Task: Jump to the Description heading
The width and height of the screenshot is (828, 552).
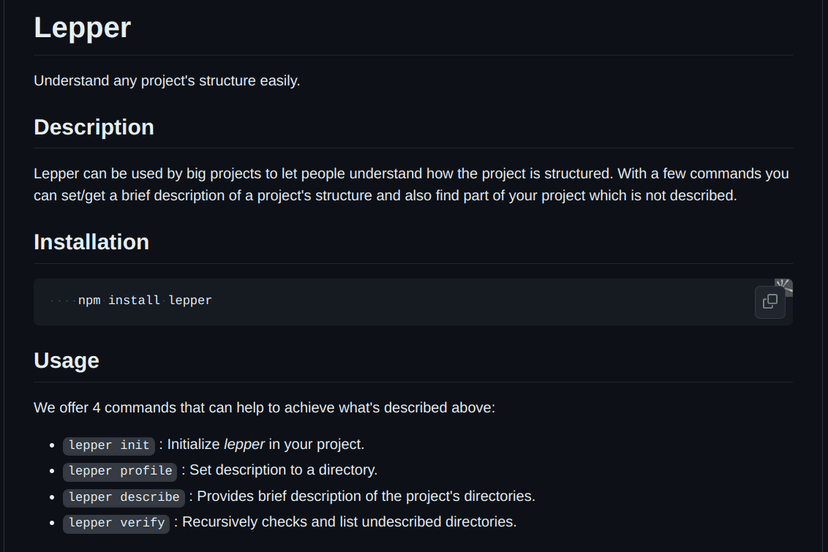Action: (x=94, y=127)
